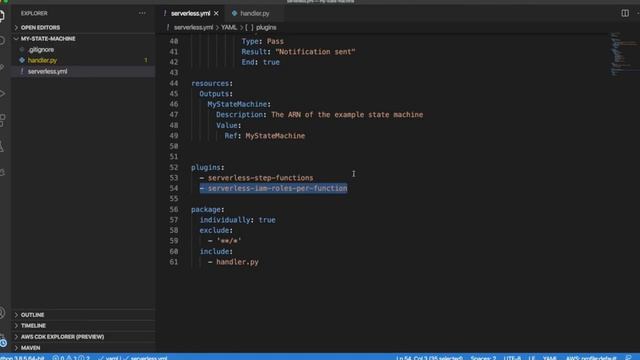Click .gitignore file icon in Explorer
The height and width of the screenshot is (360, 640).
(x=22, y=50)
